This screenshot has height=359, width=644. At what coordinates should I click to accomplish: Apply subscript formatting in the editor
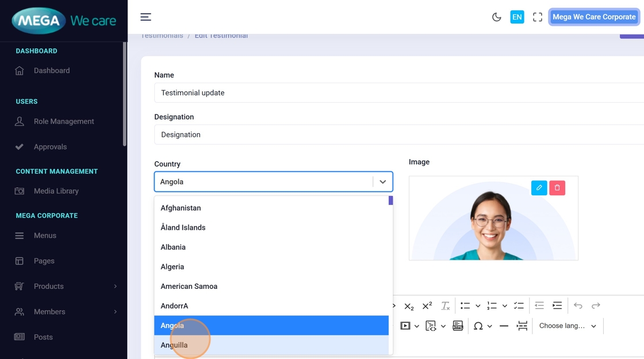409,306
